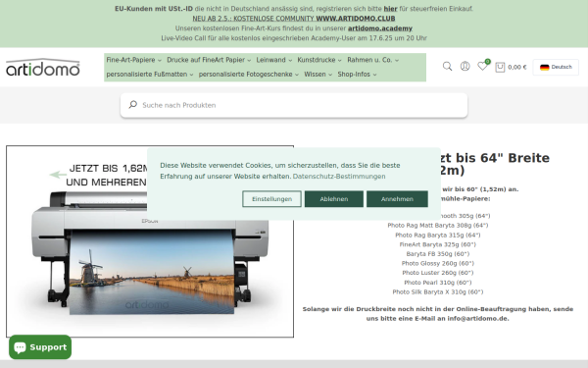Click the header search magnifier icon
Viewport: 588px width, 368px height.
[x=447, y=67]
